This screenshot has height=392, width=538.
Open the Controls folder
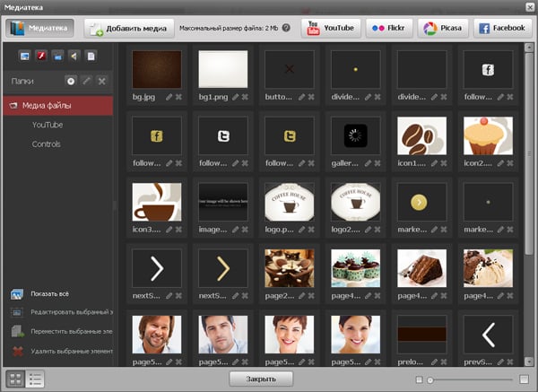click(47, 144)
